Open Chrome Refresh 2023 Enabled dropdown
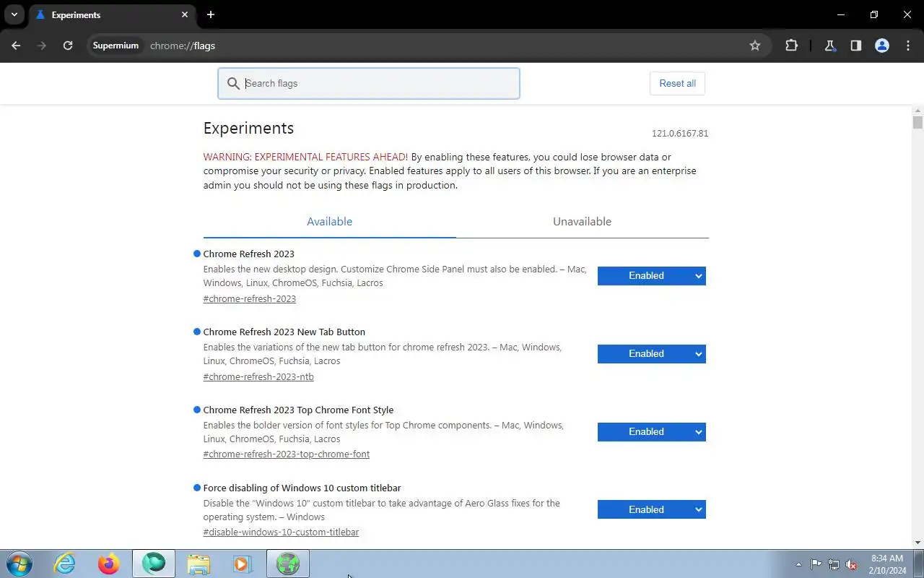The height and width of the screenshot is (578, 924). point(651,275)
